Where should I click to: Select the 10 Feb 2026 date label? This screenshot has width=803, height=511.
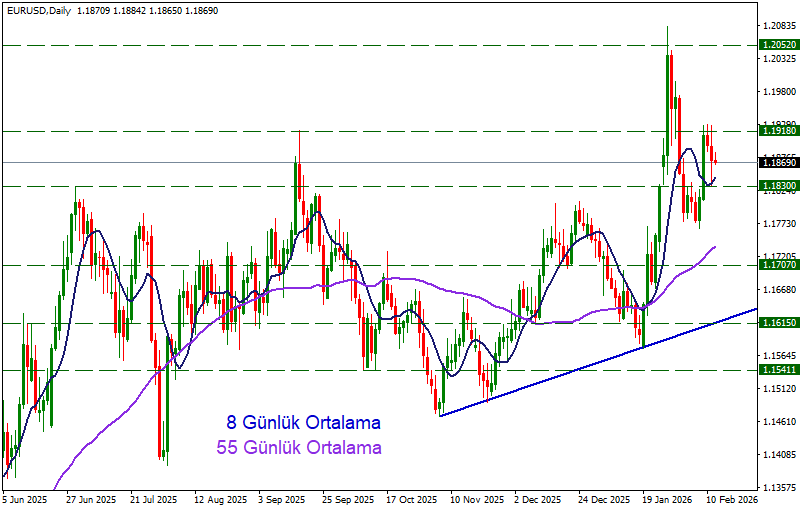pos(730,497)
